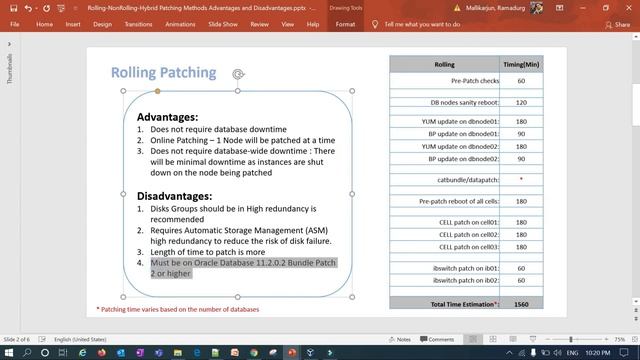Image resolution: width=640 pixels, height=360 pixels.
Task: Click the catbundle/datapatch table cell
Action: pos(444,180)
